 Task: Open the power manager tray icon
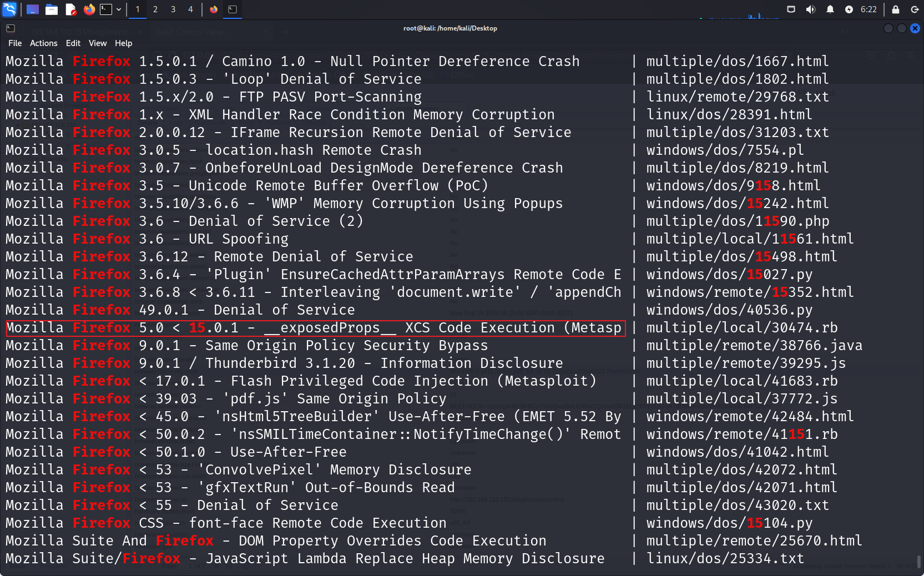pos(849,9)
